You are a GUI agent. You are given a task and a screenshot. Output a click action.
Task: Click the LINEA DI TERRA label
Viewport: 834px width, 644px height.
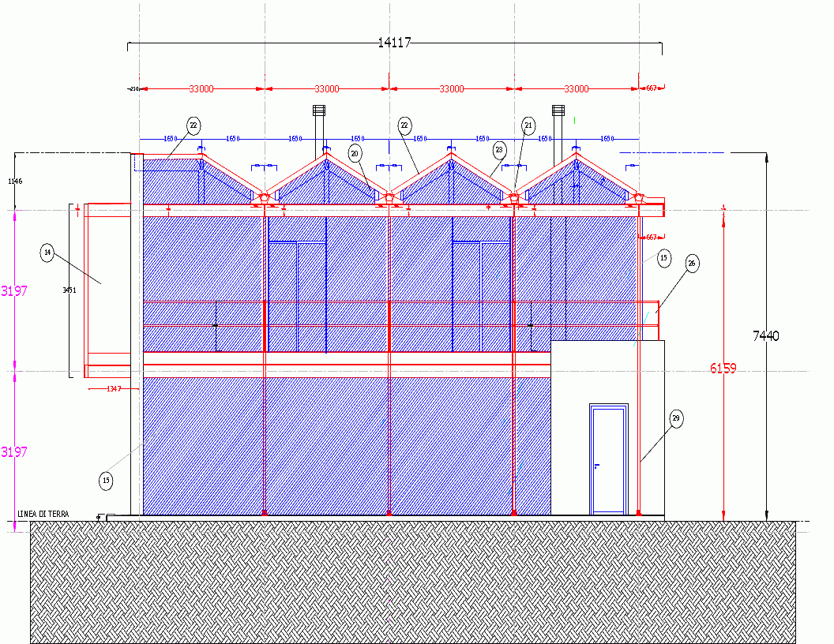tap(43, 515)
